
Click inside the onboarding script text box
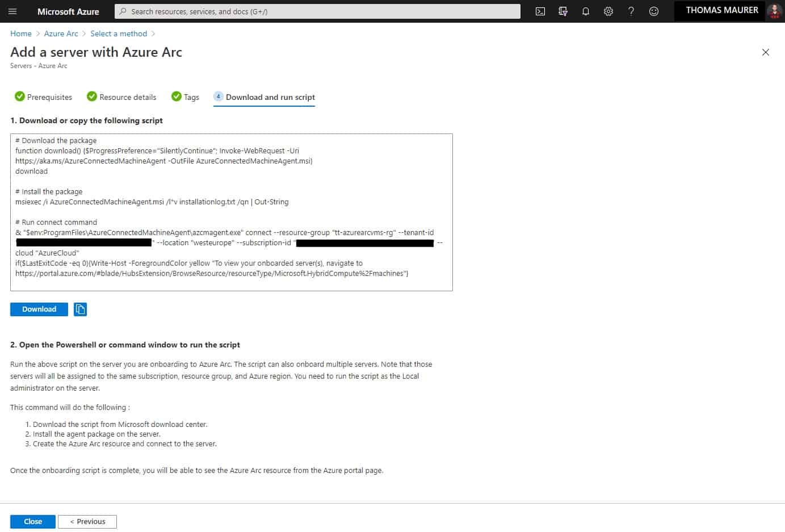point(232,212)
